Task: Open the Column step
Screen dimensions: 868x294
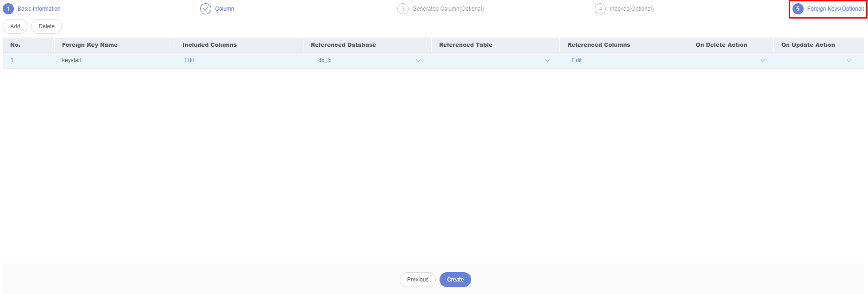Action: tap(224, 9)
